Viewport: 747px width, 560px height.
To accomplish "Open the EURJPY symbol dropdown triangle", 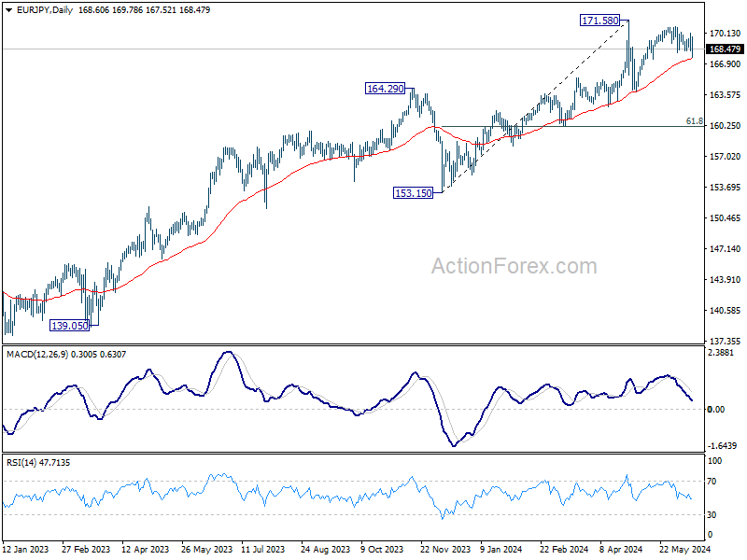I will coord(9,10).
